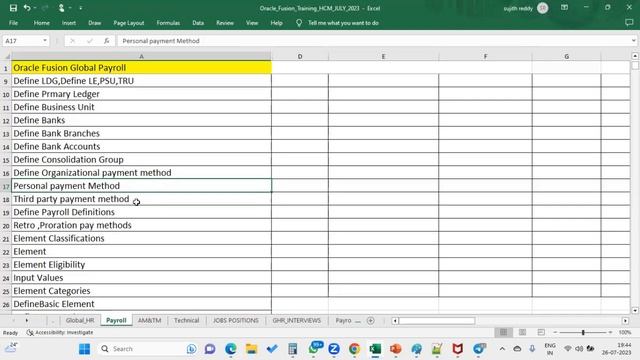This screenshot has height=360, width=640.
Task: Click the Undo arrow icon
Action: [27, 8]
